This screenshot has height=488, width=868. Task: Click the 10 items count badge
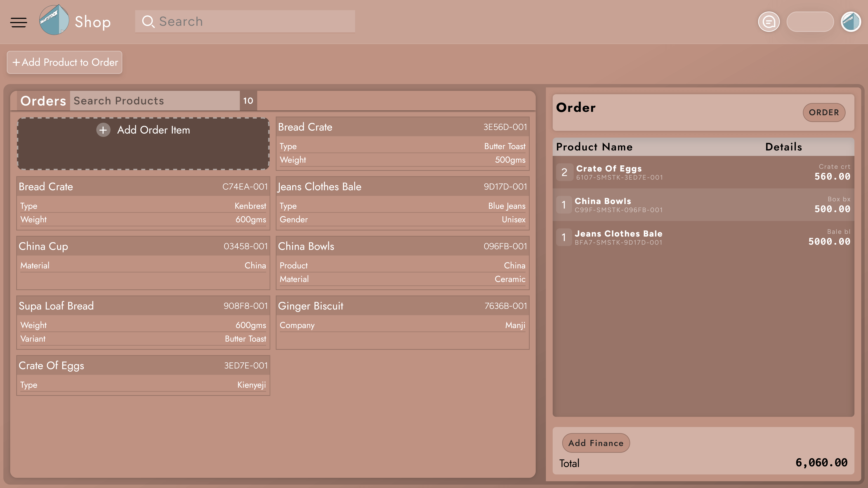coord(248,101)
